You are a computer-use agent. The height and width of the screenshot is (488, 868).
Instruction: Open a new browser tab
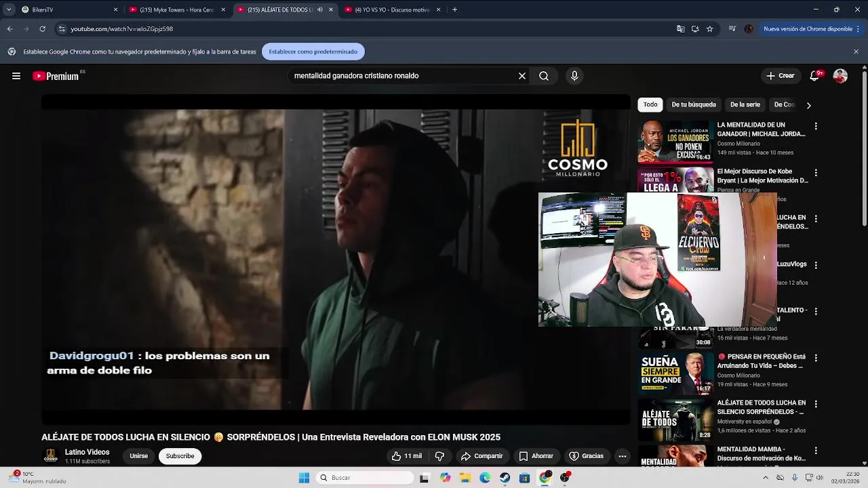[x=454, y=9]
